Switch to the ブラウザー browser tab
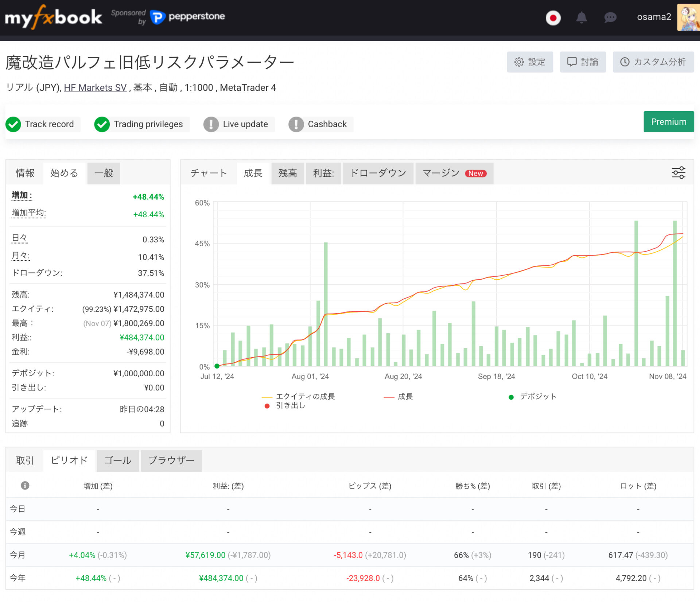Image resolution: width=700 pixels, height=603 pixels. pyautogui.click(x=171, y=460)
